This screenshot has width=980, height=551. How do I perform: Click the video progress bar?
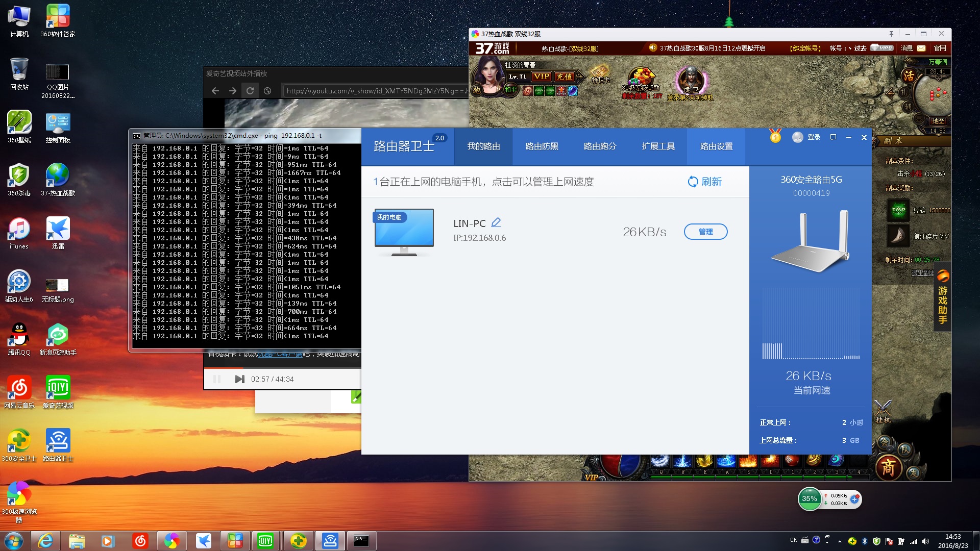point(282,367)
